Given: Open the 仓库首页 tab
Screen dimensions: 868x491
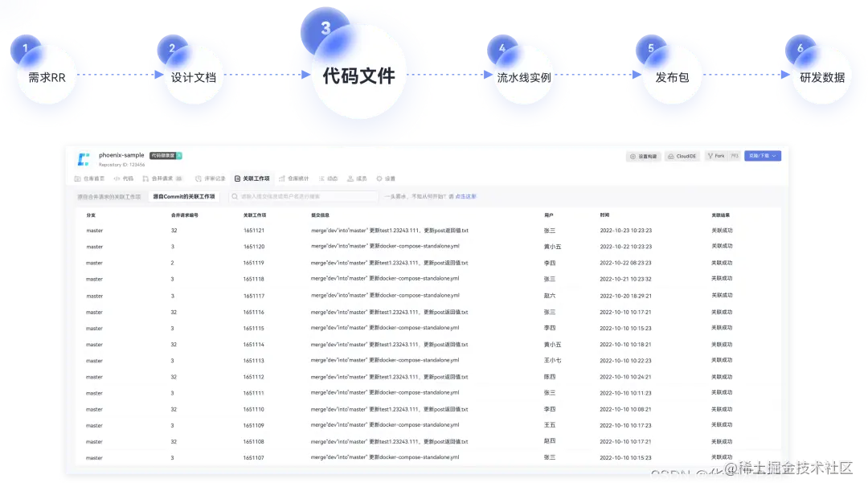Looking at the screenshot, I should (x=90, y=178).
